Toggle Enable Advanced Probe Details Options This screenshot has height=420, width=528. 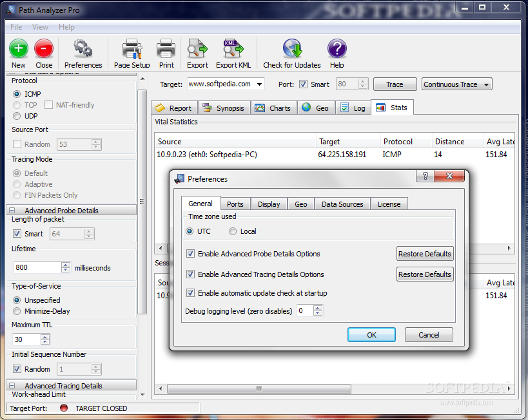click(190, 253)
